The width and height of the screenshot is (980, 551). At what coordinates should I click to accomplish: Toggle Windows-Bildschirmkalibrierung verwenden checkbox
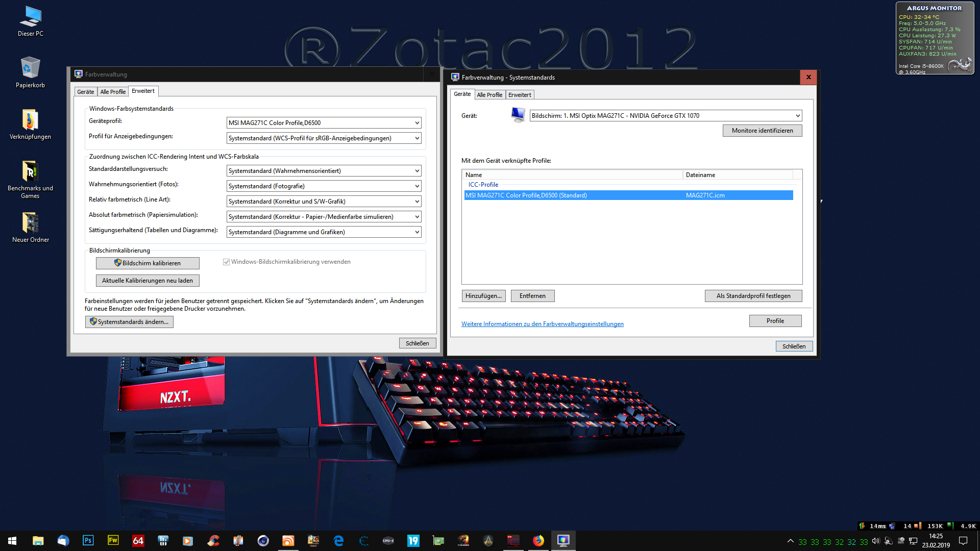click(x=226, y=262)
